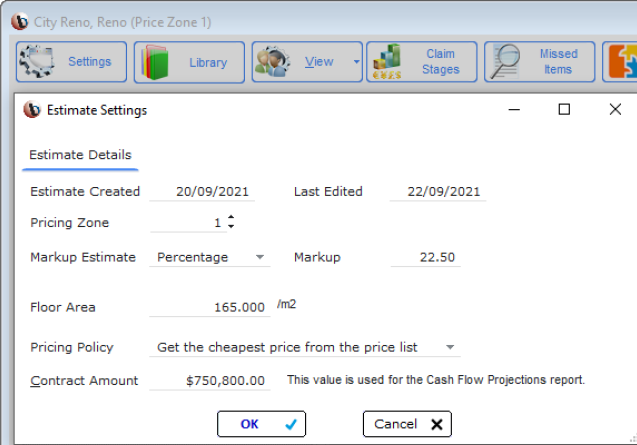
Task: Click the Contract Amount field $750,800.00
Action: (x=210, y=381)
